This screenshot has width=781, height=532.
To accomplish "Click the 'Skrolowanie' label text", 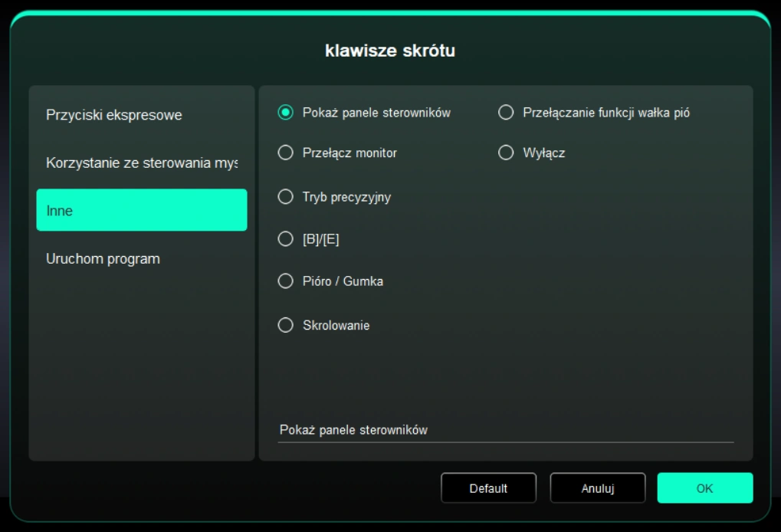I will pyautogui.click(x=336, y=326).
